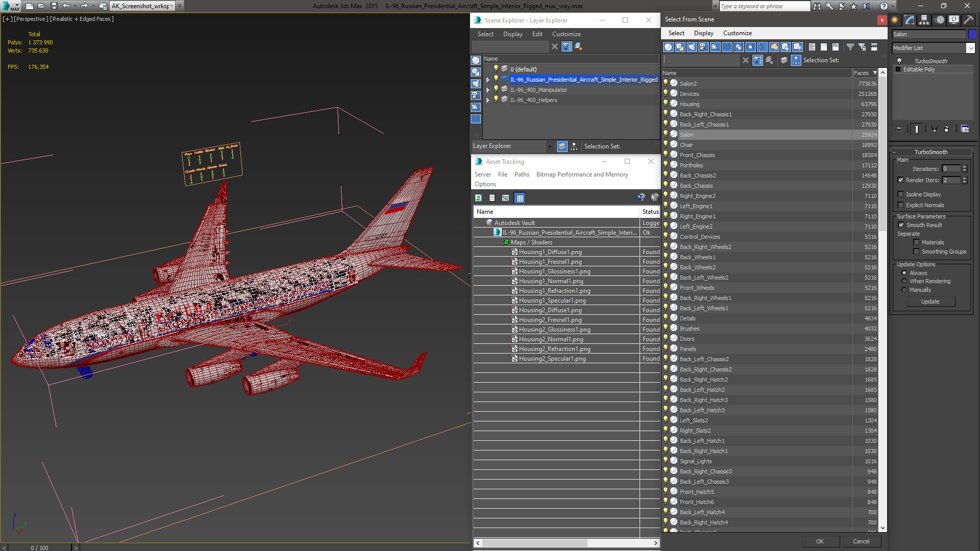The width and height of the screenshot is (980, 551).
Task: Open Customize menu in Select From Scene
Action: click(x=737, y=33)
